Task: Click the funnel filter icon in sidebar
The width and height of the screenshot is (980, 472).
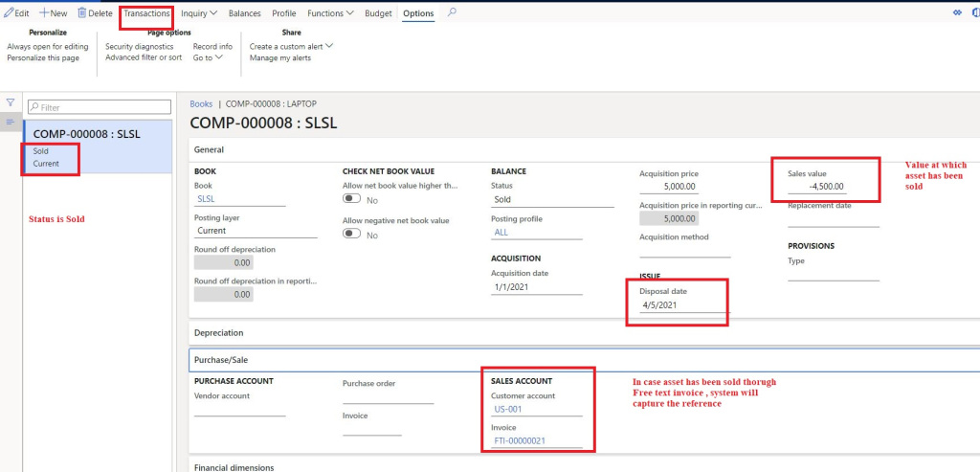Action: [11, 102]
